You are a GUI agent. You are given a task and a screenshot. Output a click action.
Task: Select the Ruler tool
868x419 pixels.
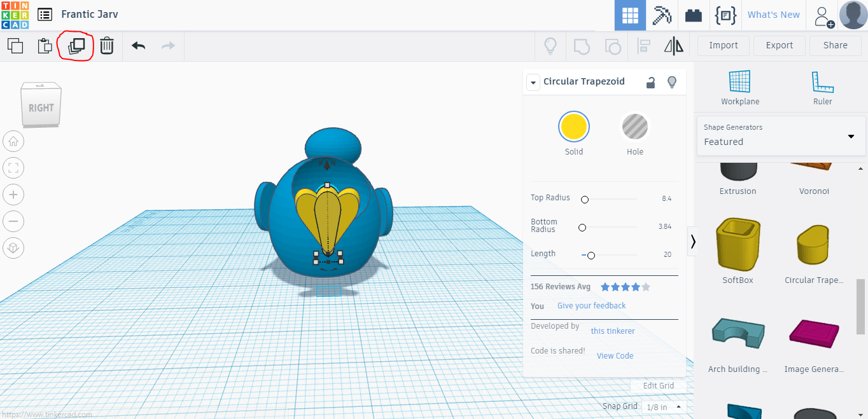pyautogui.click(x=822, y=88)
